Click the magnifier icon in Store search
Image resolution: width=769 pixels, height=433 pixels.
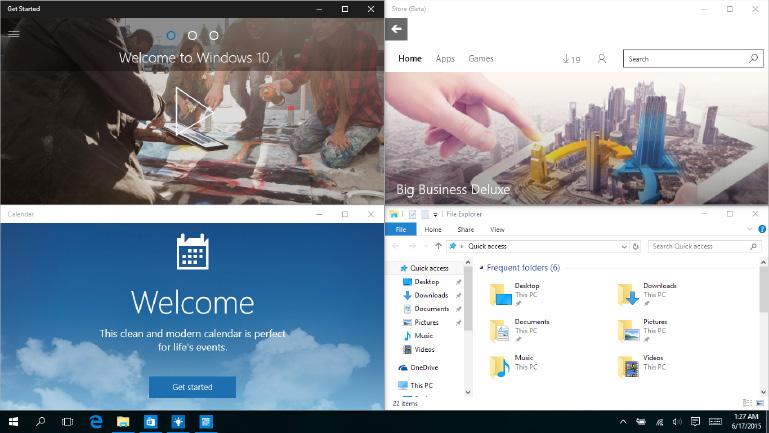[x=753, y=58]
